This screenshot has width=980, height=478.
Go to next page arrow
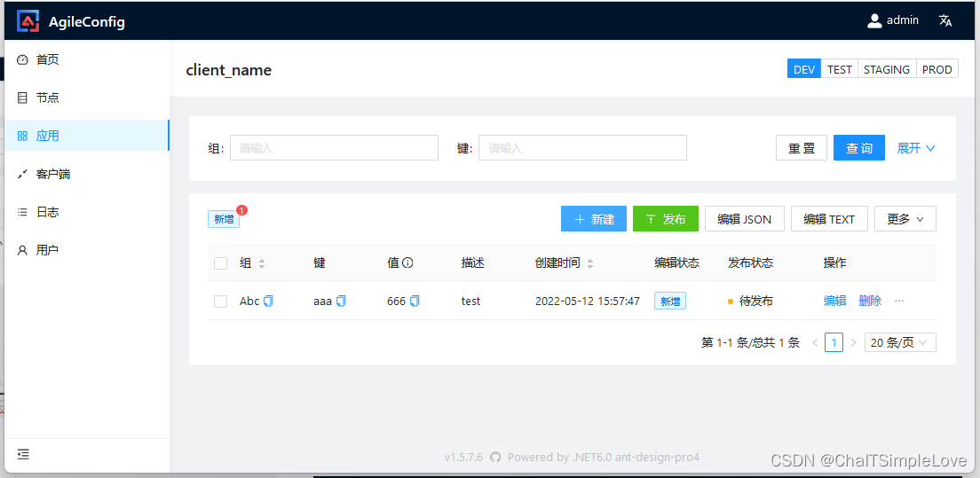click(853, 342)
